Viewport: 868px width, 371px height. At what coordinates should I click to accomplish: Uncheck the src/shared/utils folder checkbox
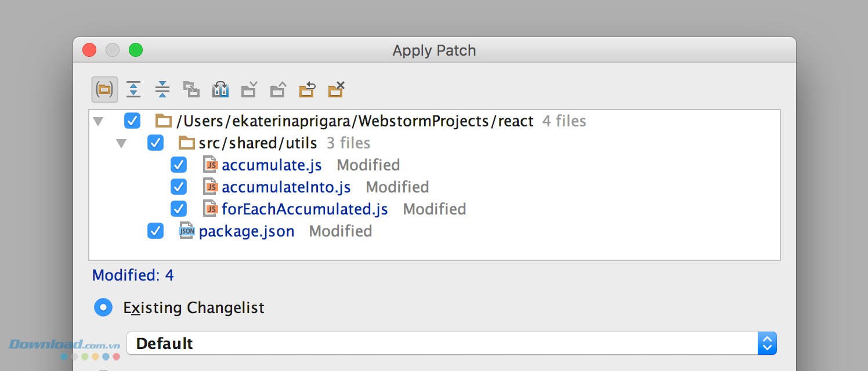tap(155, 143)
